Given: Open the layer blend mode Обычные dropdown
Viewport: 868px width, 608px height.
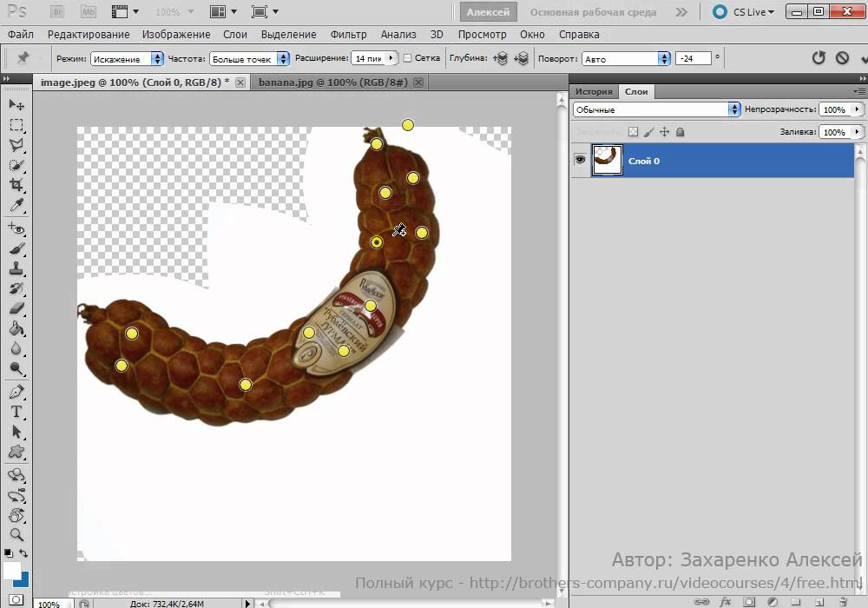Looking at the screenshot, I should point(657,109).
